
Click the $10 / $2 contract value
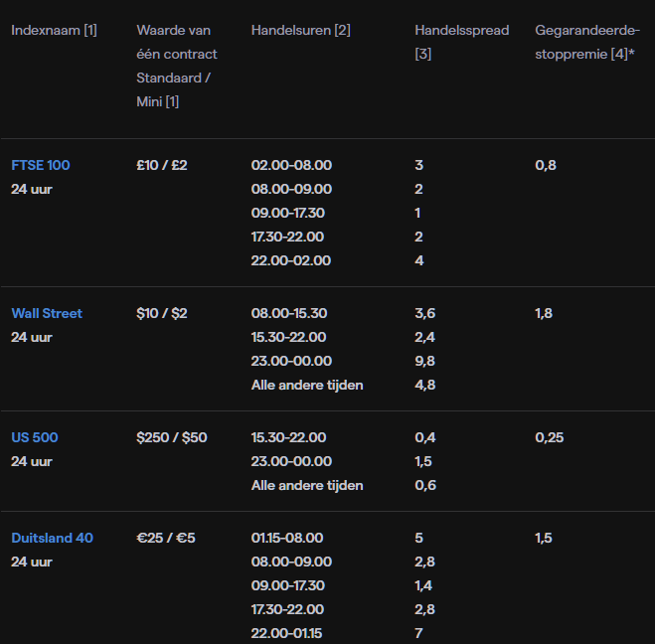coord(162,313)
